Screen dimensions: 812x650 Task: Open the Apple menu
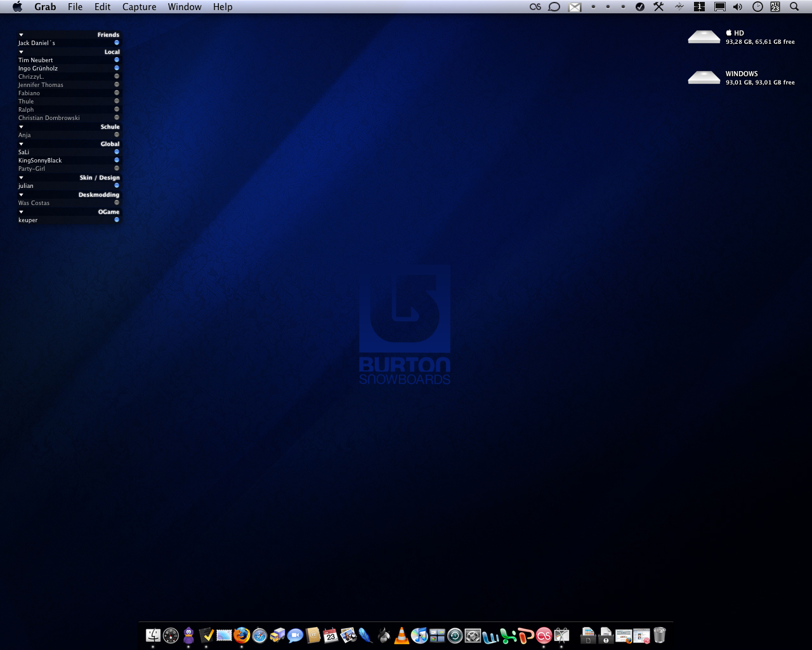coord(17,7)
